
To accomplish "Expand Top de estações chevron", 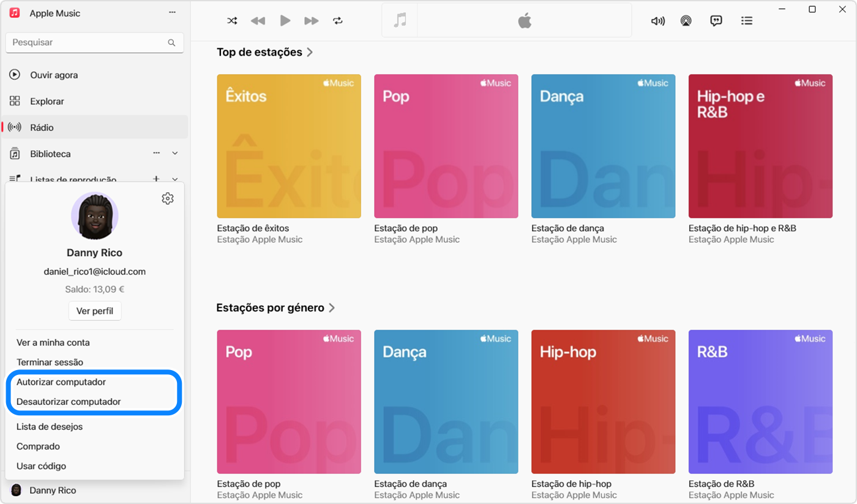I will (x=310, y=53).
